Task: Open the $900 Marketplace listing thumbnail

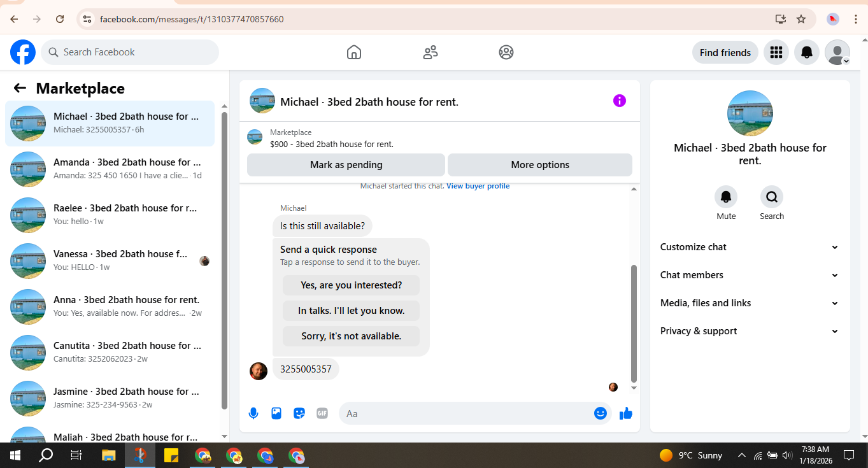Action: (255, 137)
